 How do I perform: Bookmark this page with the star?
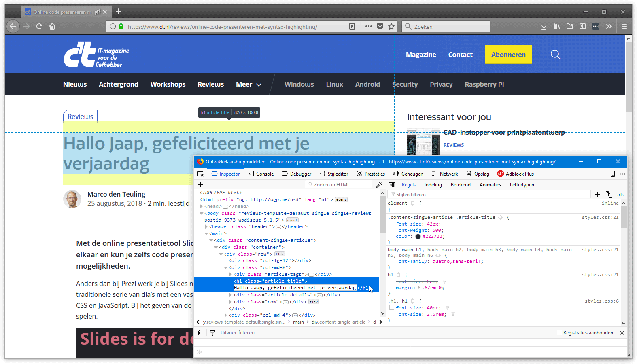(x=391, y=26)
